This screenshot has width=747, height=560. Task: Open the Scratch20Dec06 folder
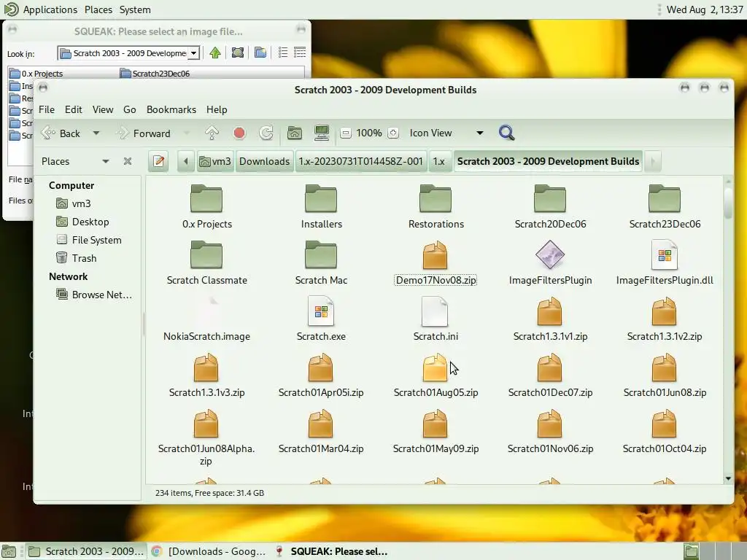[550, 198]
